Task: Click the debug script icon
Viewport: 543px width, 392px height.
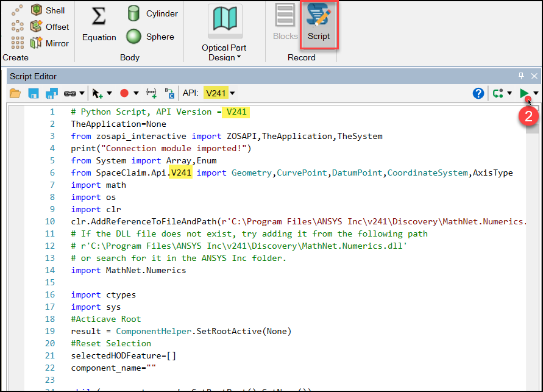Action: coord(498,93)
